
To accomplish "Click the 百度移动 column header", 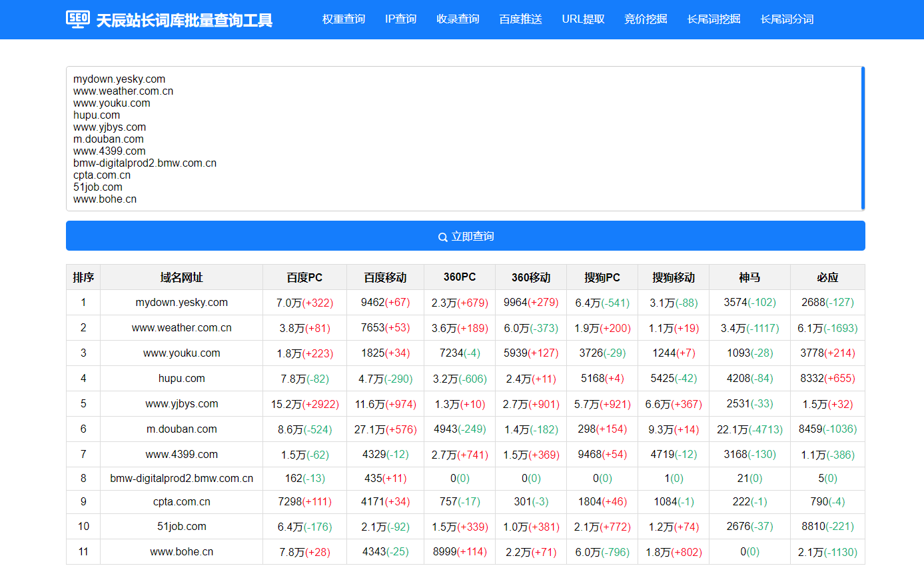I will 385,277.
